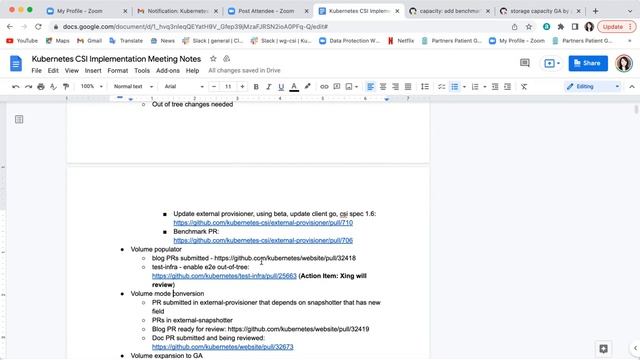Set right text alignment

[x=395, y=87]
